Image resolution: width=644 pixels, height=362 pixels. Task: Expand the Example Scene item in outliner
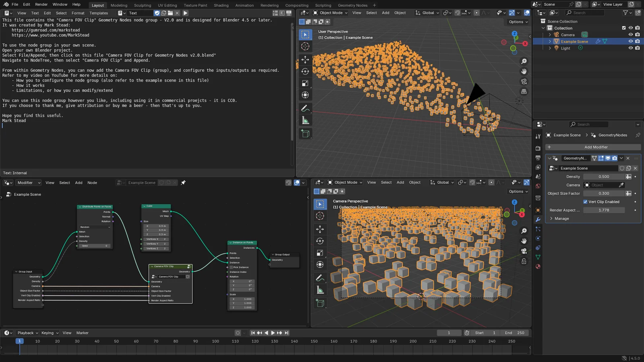pos(550,41)
